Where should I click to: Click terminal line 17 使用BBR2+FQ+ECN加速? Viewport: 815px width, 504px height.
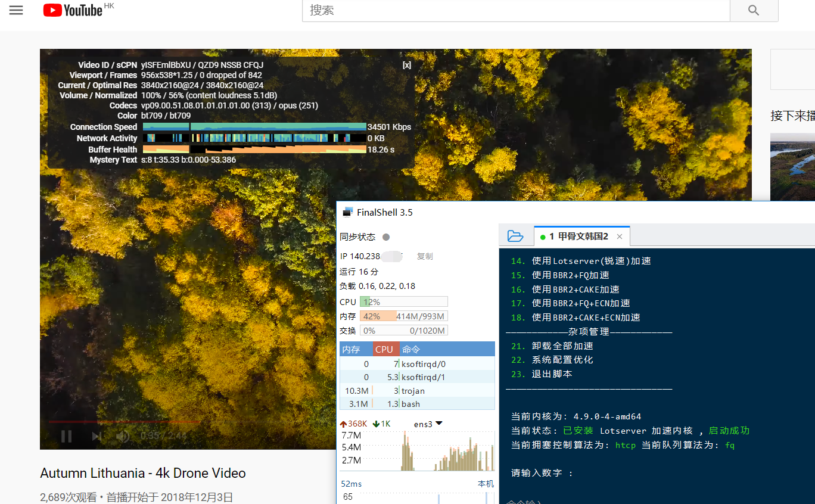click(x=571, y=303)
